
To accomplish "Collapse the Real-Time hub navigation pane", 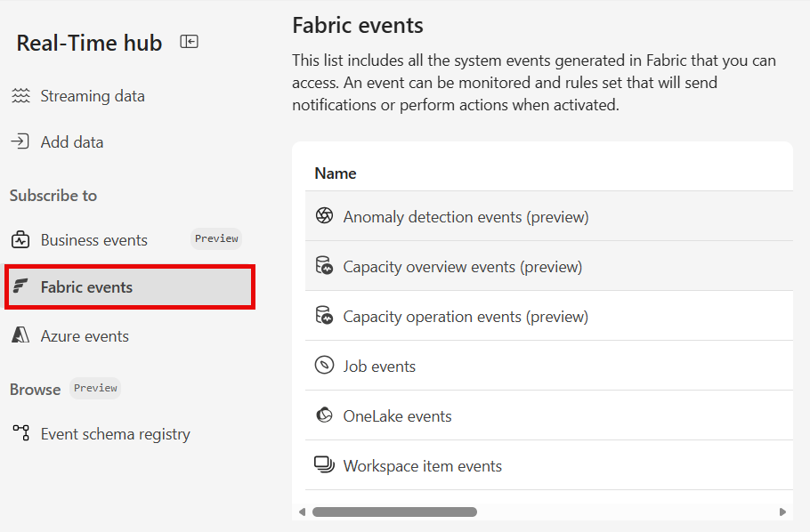I will click(x=189, y=41).
